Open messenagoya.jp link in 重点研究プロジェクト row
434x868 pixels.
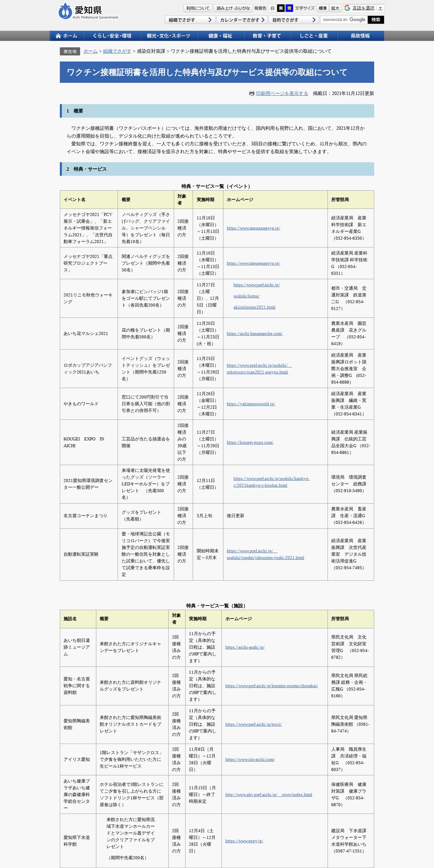(254, 263)
